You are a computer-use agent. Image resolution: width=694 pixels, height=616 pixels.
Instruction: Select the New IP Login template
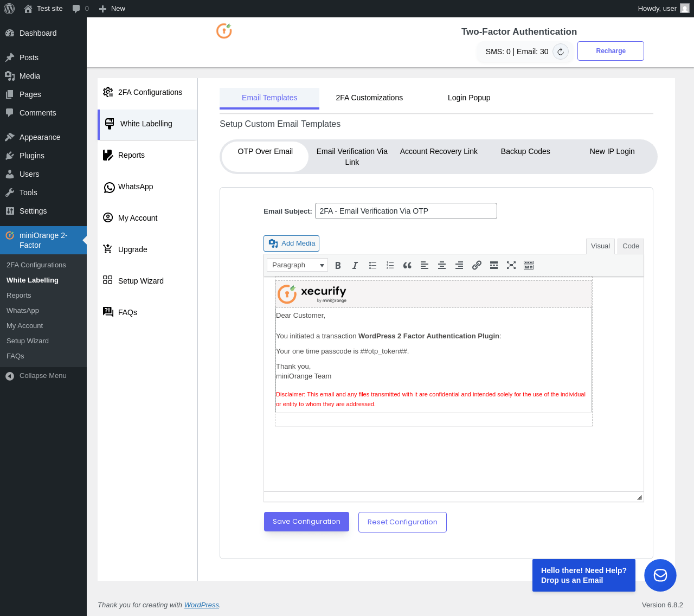(612, 151)
